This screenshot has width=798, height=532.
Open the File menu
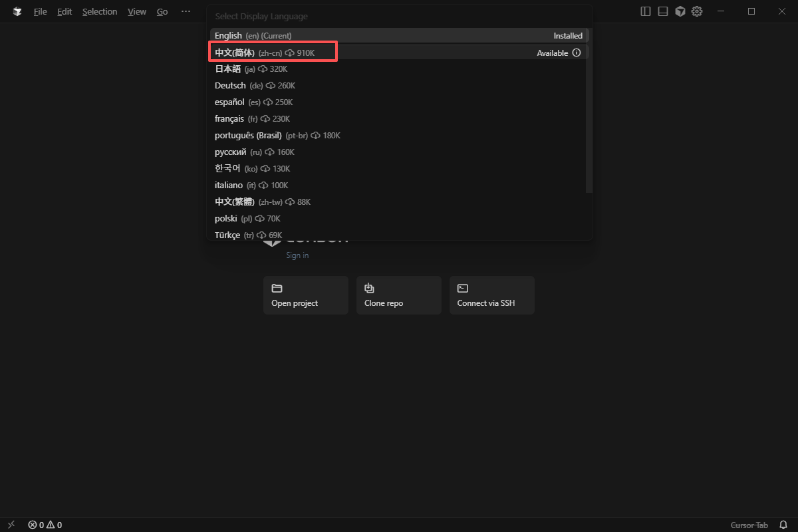click(x=41, y=11)
